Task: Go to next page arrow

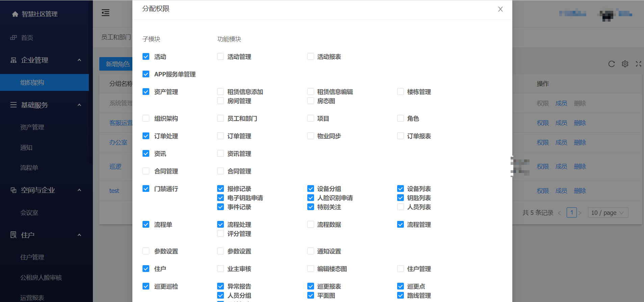Action: [580, 213]
